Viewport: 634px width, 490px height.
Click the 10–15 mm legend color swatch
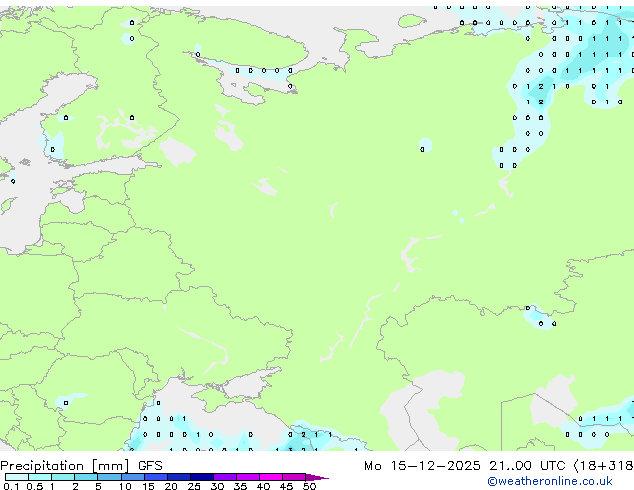(133, 477)
